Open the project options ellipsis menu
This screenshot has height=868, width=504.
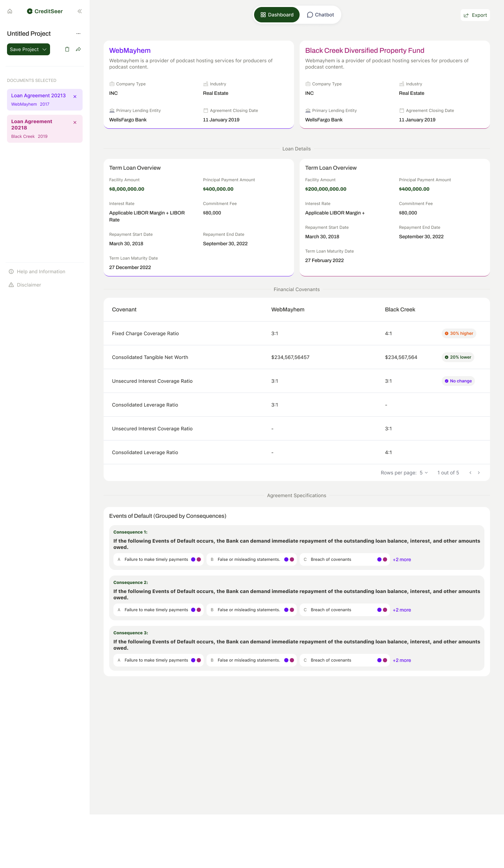point(78,34)
